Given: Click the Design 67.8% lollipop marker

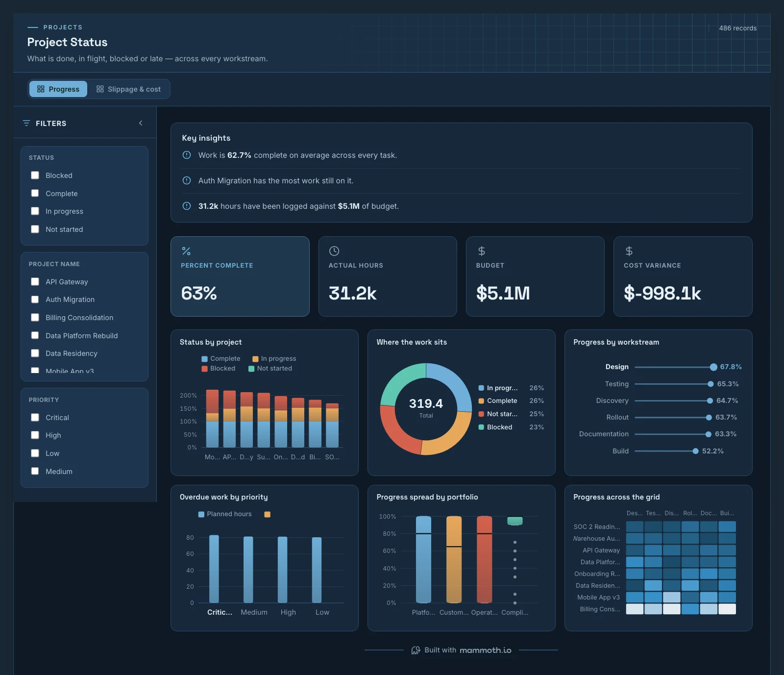Looking at the screenshot, I should click(713, 367).
